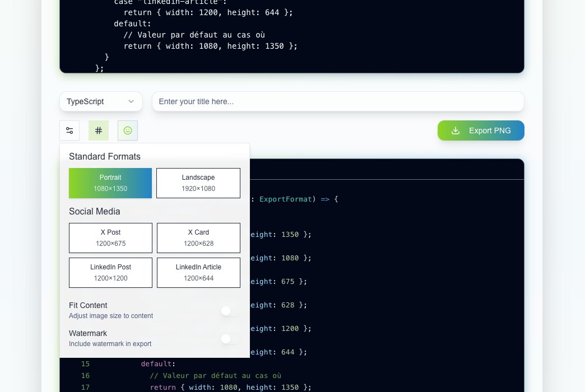Viewport: 585px width, 392px height.
Task: Click 'return { width: 1080' on line 17
Action: 194,388
